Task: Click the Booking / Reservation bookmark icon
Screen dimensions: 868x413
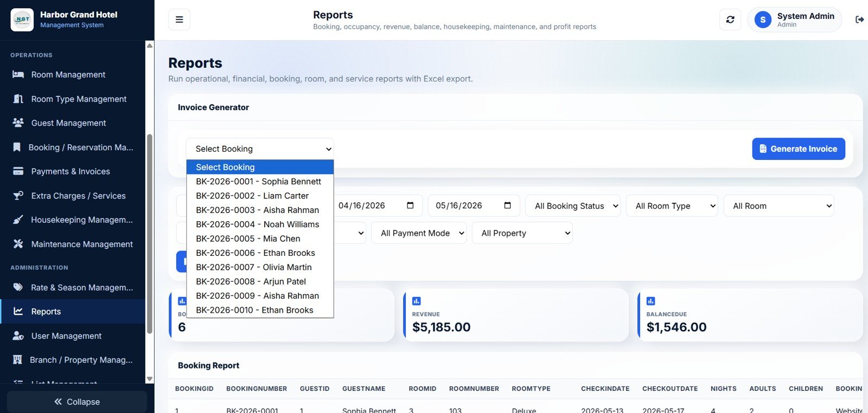Action: click(x=17, y=147)
